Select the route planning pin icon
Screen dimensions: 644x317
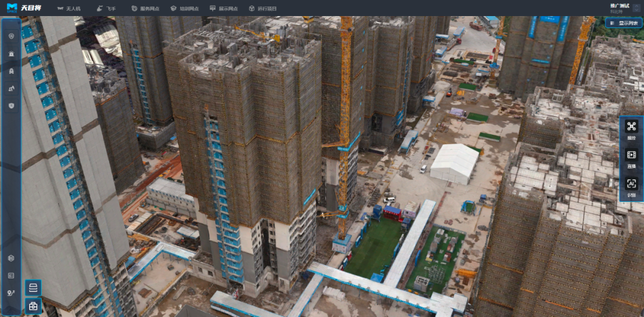[11, 293]
